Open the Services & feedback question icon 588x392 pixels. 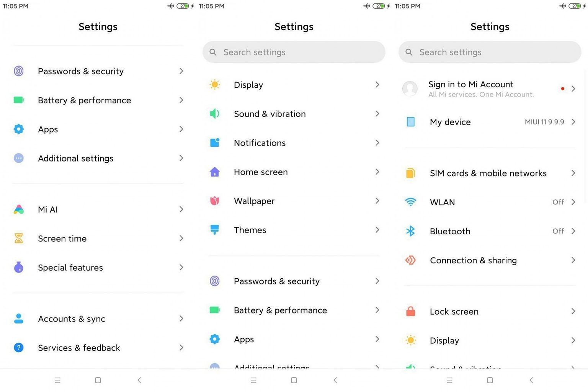point(18,348)
